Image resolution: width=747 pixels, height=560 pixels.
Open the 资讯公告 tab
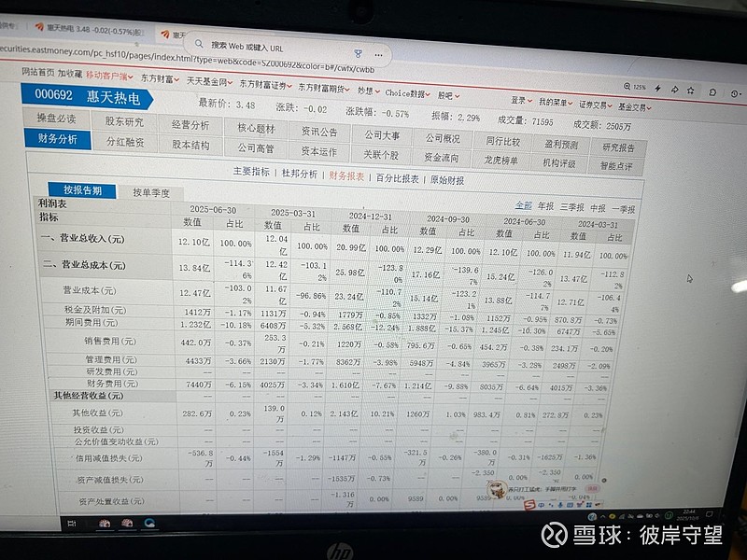[x=319, y=132]
